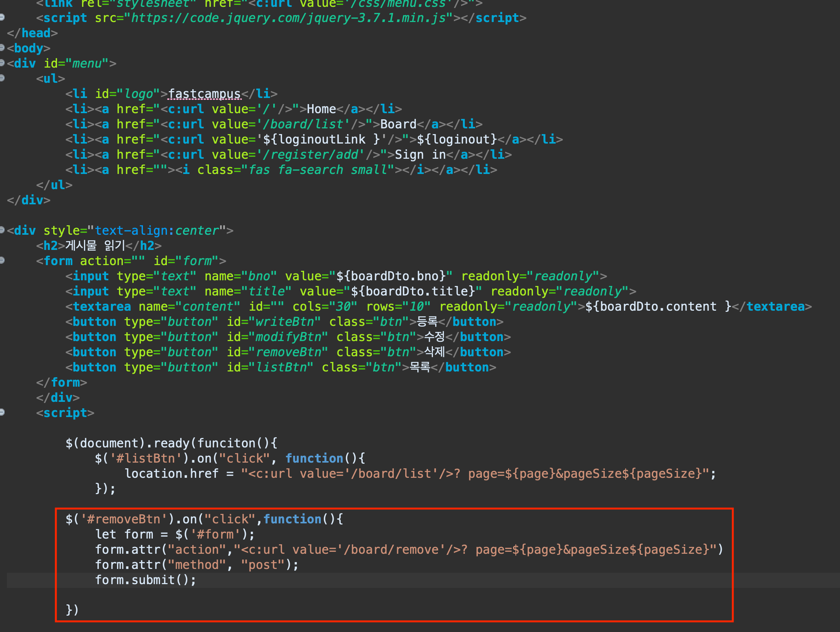The height and width of the screenshot is (632, 840).
Task: Click the '#removeBtn' jQuery selector string
Action: coord(124,519)
